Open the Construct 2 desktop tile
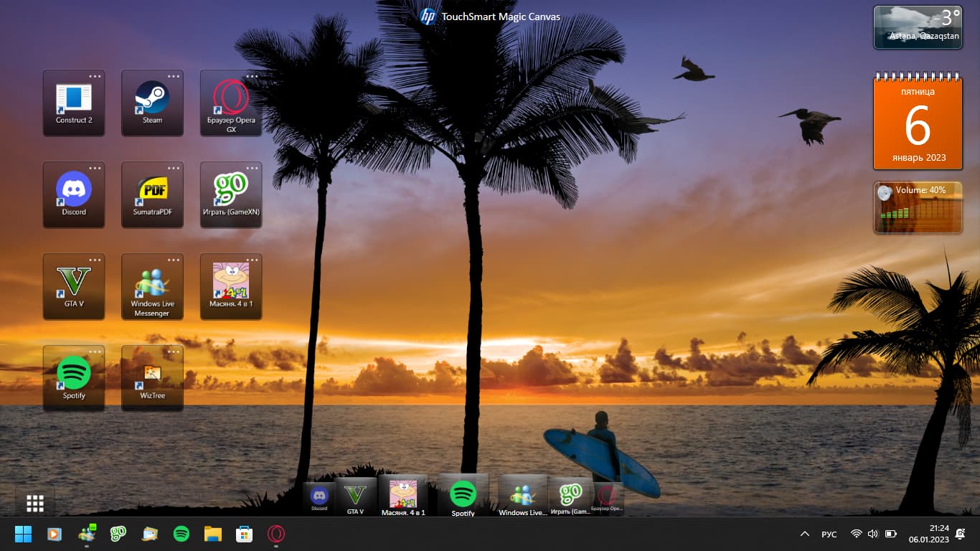This screenshot has width=980, height=551. [x=74, y=103]
